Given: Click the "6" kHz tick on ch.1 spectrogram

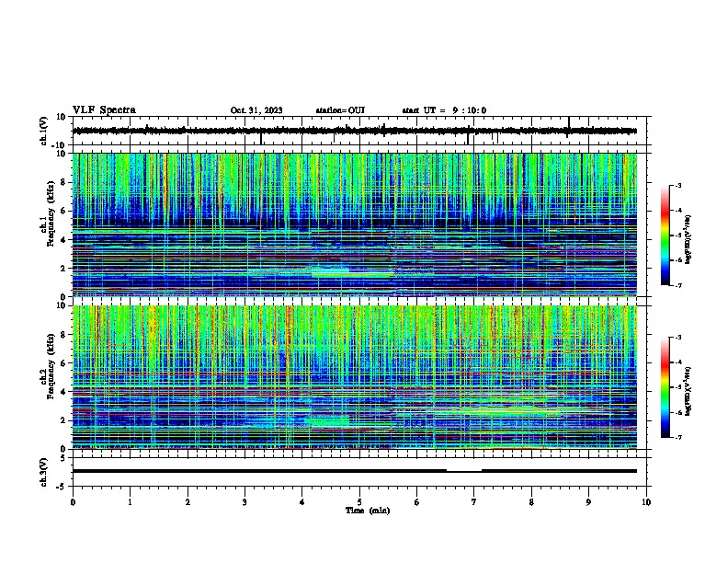Looking at the screenshot, I should pyautogui.click(x=63, y=211).
